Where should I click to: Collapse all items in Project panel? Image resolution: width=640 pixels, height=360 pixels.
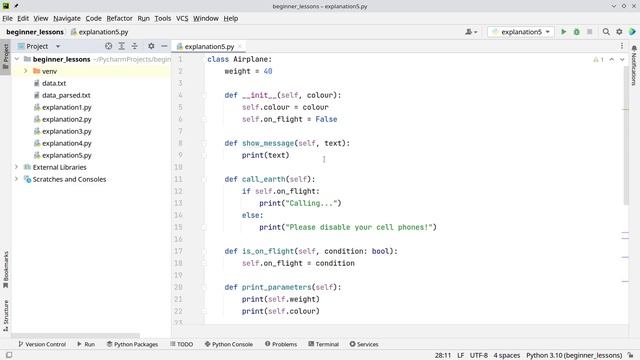click(134, 46)
